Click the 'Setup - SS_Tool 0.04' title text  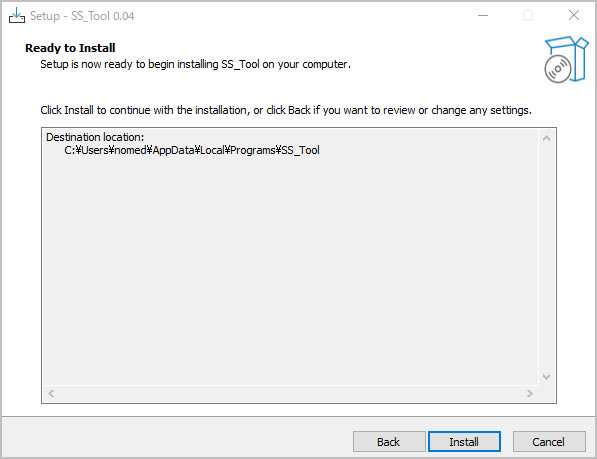(82, 16)
